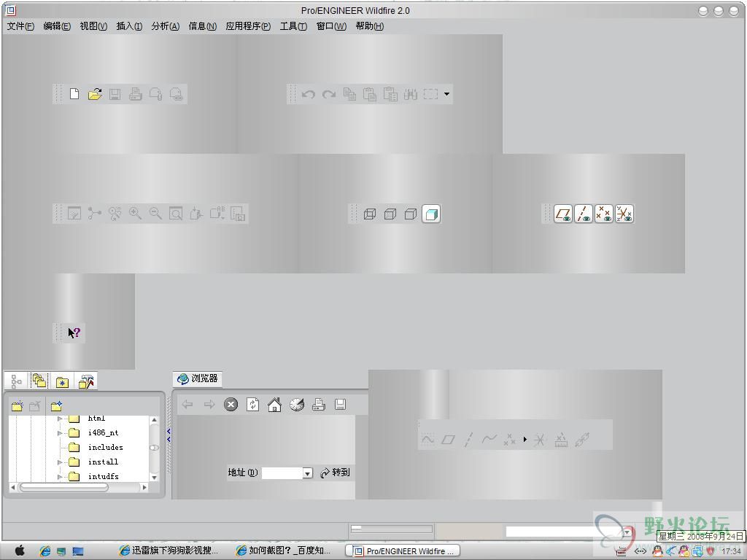Open the 如何截图 taskbar window
Screen dimensions: 747x560
click(284, 551)
